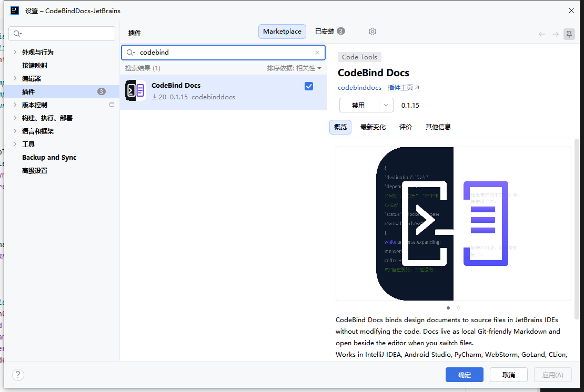Switch to the Marketplace tab
The image size is (584, 392).
click(282, 32)
